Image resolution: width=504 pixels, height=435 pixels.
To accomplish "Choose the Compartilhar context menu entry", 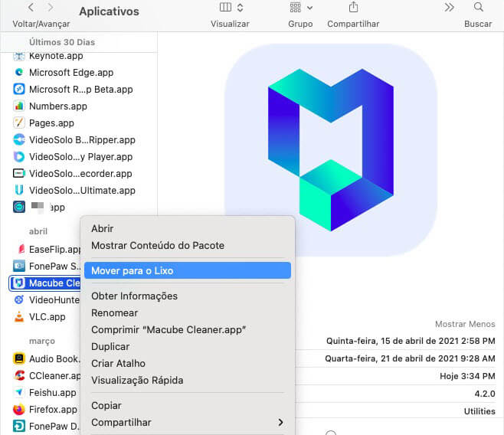I will click(x=188, y=422).
